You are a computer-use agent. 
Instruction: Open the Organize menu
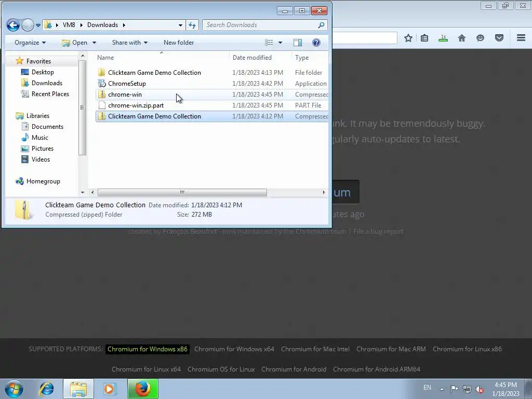[30, 43]
